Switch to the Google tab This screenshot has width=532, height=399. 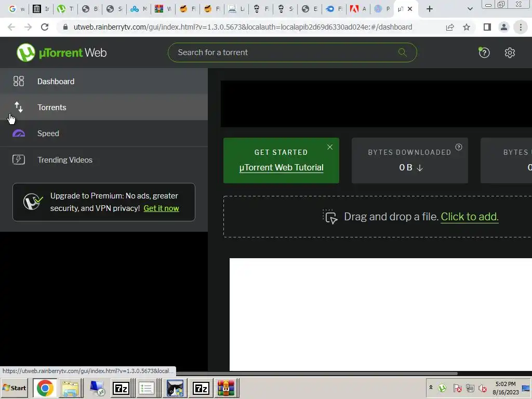[x=16, y=9]
